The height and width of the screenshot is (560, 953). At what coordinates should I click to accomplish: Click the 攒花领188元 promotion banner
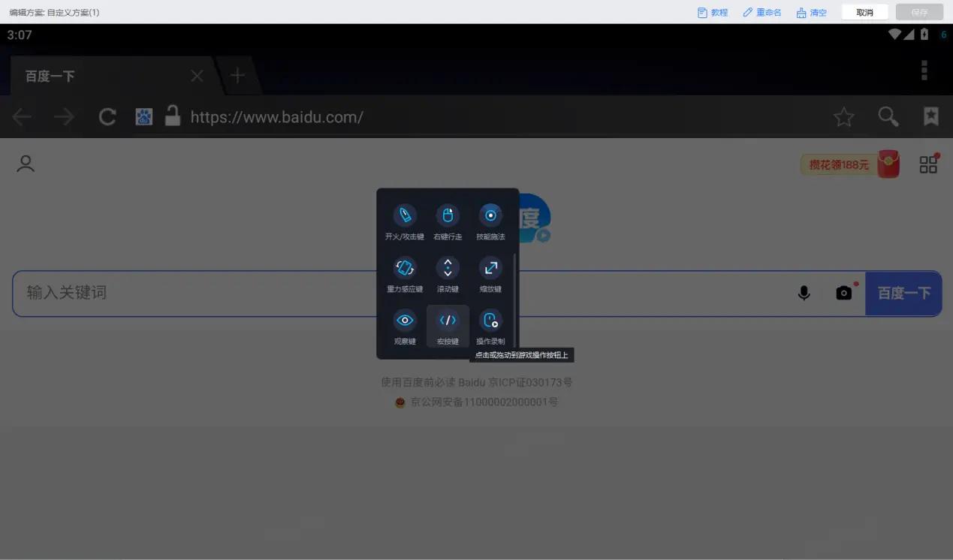click(x=850, y=164)
